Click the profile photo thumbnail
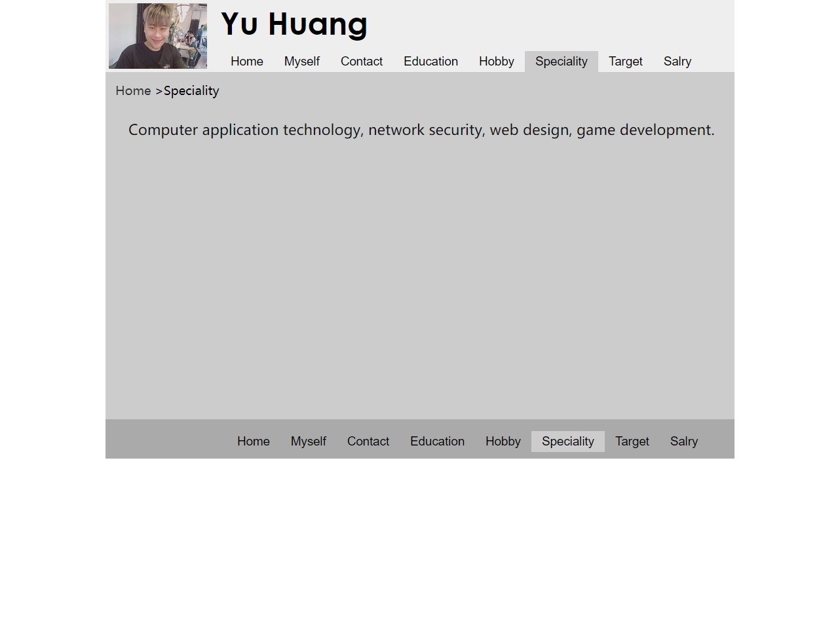Image resolution: width=840 pixels, height=625 pixels. (x=158, y=36)
